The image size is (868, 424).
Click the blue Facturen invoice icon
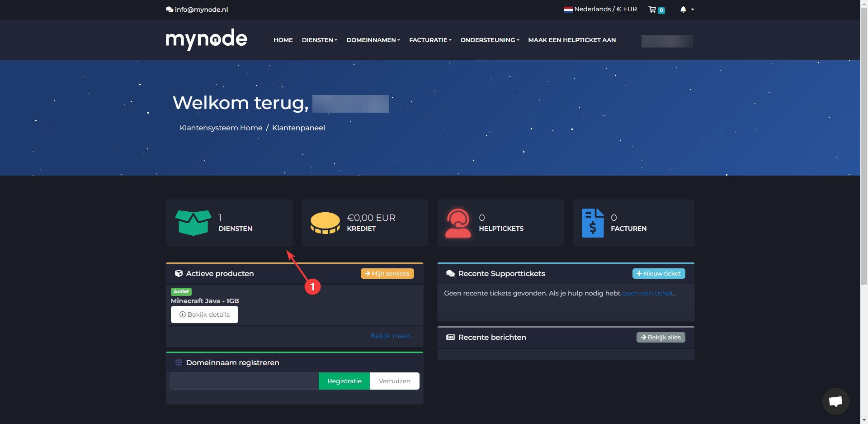(x=593, y=223)
